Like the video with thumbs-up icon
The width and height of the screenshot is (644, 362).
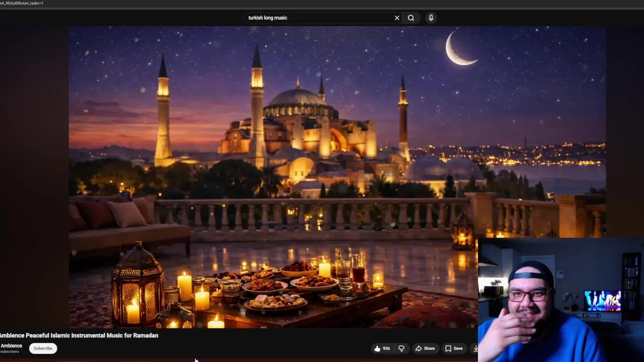(377, 348)
